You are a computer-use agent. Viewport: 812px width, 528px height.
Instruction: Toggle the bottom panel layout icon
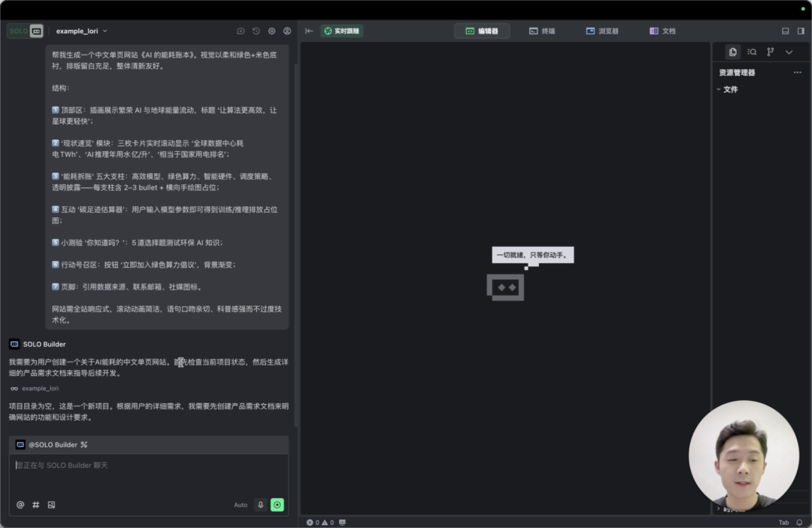786,31
